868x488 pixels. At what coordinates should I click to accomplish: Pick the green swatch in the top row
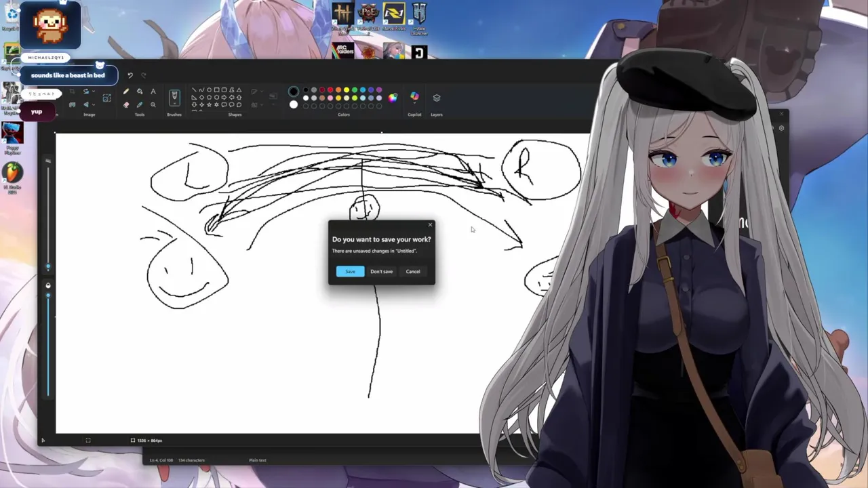click(355, 89)
